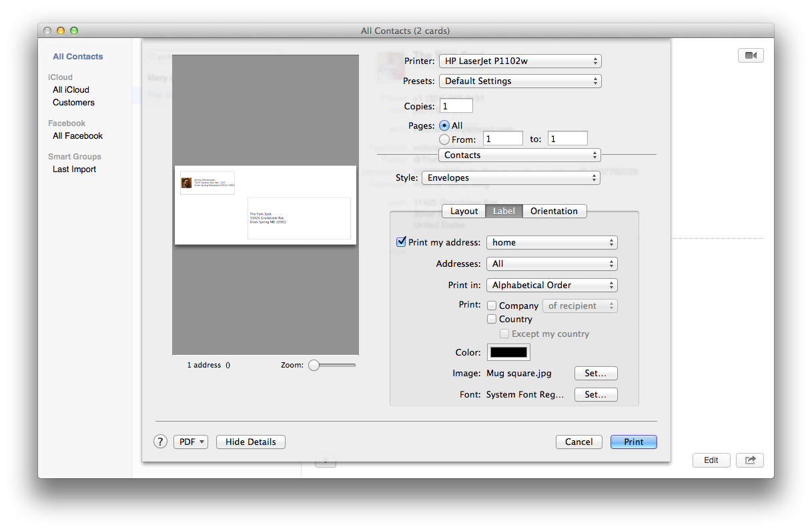This screenshot has height=531, width=812.
Task: Open the Presets Default Settings dropdown
Action: [x=520, y=81]
